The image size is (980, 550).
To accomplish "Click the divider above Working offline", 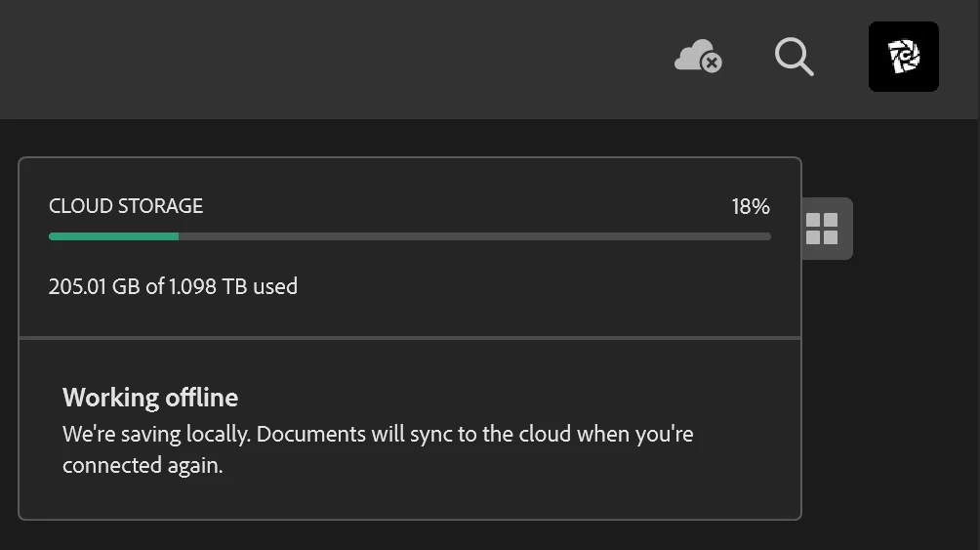I will tap(410, 338).
